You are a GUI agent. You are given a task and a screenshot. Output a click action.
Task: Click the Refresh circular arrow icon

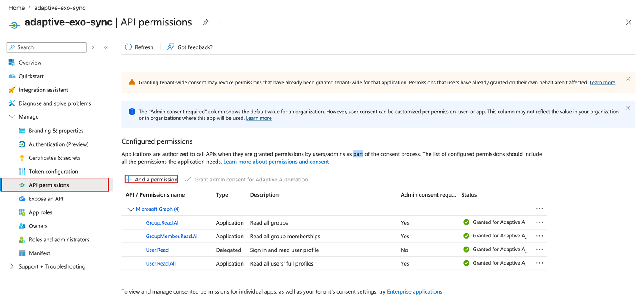pos(128,47)
